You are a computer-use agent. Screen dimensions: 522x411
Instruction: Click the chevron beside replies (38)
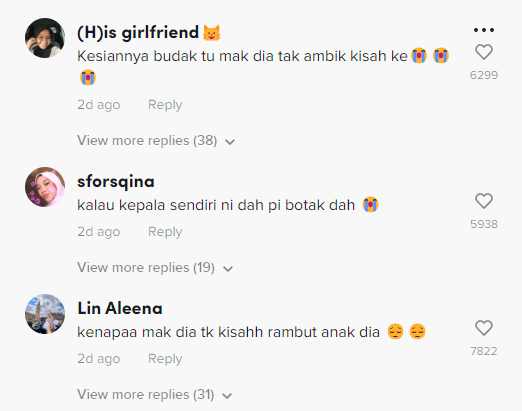(230, 142)
